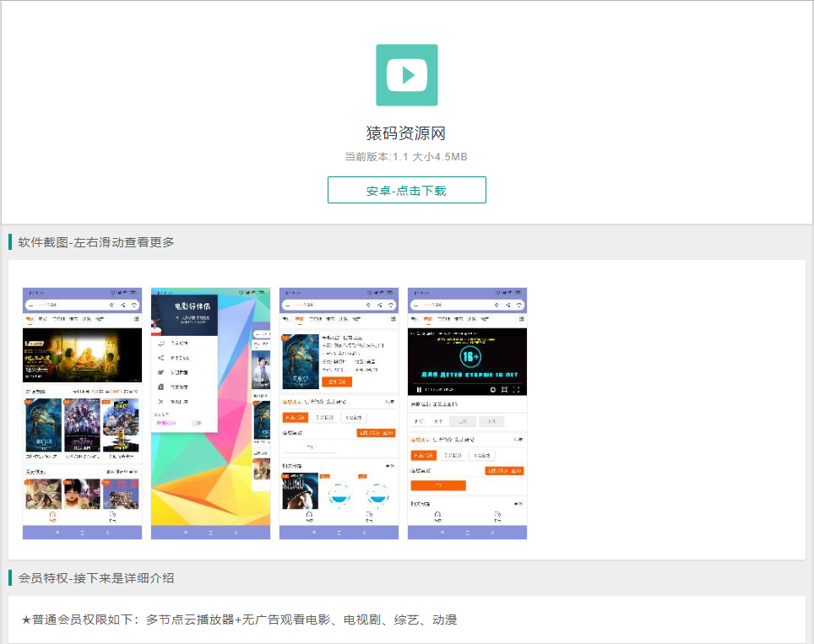Click the settings gear icon in the video player
The image size is (814, 644).
pyautogui.click(x=493, y=390)
